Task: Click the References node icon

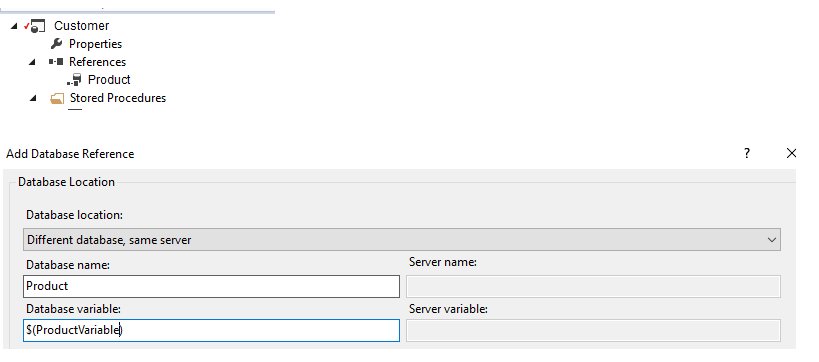Action: (x=56, y=62)
